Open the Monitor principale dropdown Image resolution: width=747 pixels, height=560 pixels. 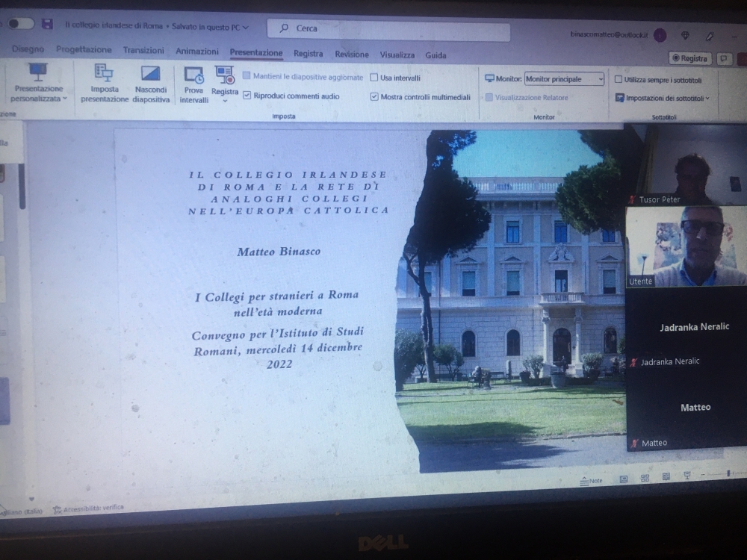pyautogui.click(x=564, y=79)
